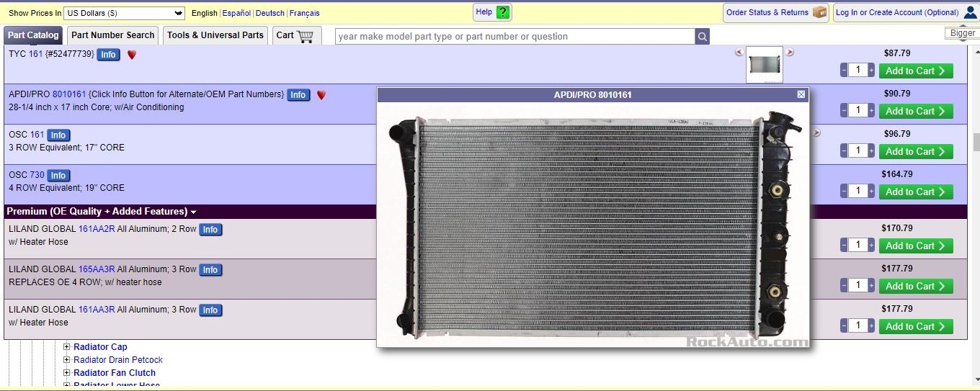980x391 pixels.
Task: Show next TYC 161 image with right arrow
Action: (x=790, y=52)
